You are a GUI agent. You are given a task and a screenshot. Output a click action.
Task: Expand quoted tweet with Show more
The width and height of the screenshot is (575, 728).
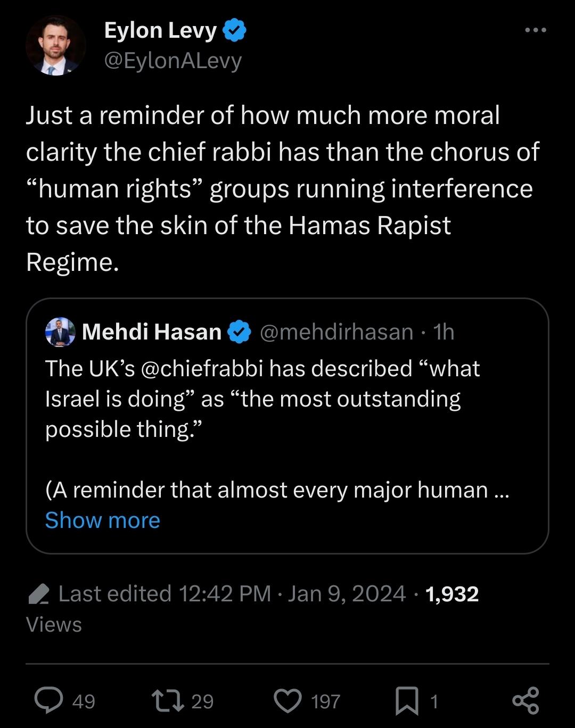tap(102, 520)
